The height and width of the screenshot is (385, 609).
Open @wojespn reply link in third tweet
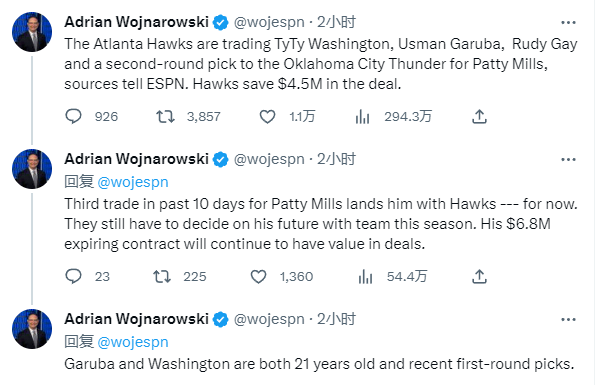click(133, 342)
